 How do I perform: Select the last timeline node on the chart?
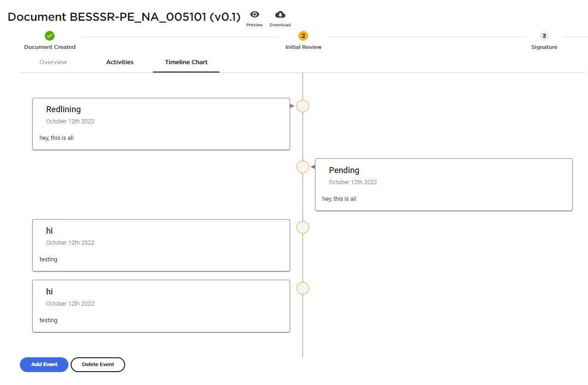303,288
